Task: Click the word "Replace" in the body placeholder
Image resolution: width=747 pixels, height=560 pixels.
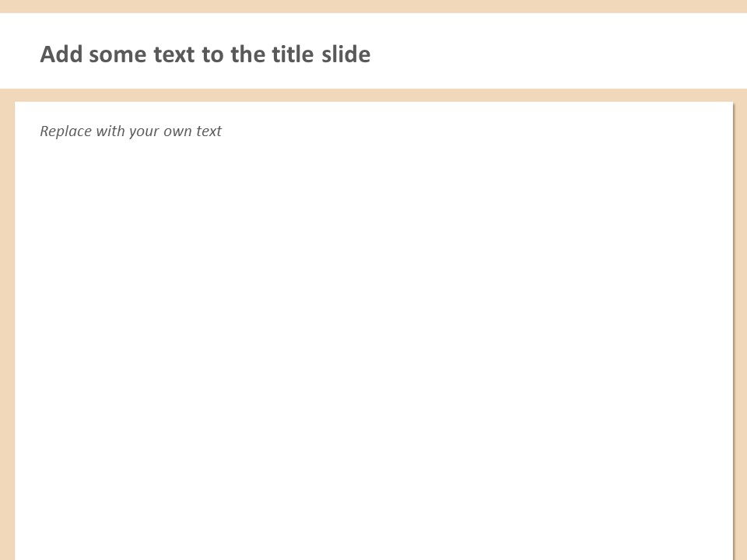Action: click(65, 131)
